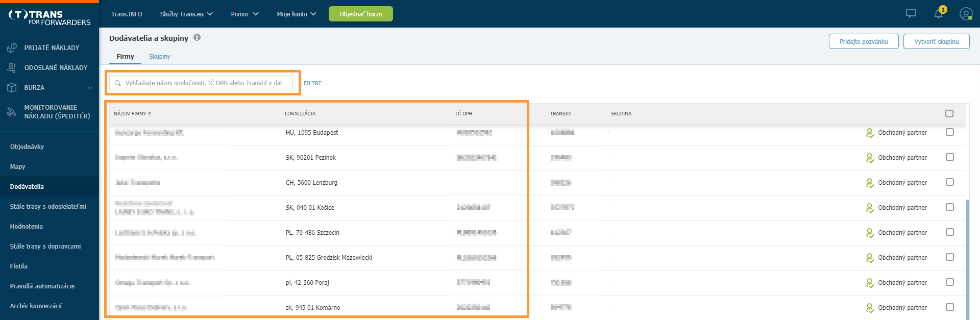
Task: Expand the Moje konto dropdown
Action: click(297, 14)
